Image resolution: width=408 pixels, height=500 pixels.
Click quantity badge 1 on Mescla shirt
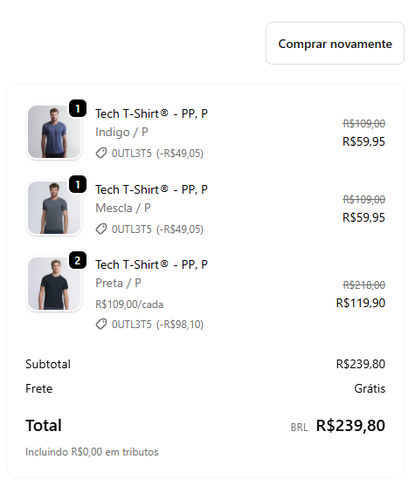[78, 184]
